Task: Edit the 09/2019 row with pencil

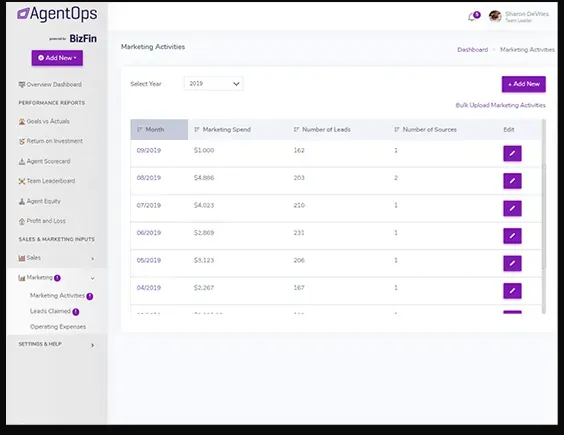Action: tap(512, 153)
